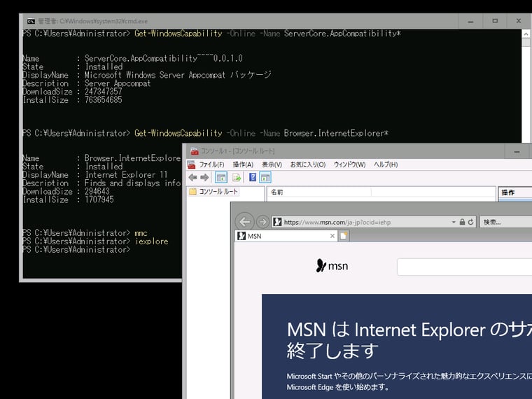This screenshot has height=399, width=532.
Task: Open the お気に入り(O) menu in MMC
Action: (308, 164)
